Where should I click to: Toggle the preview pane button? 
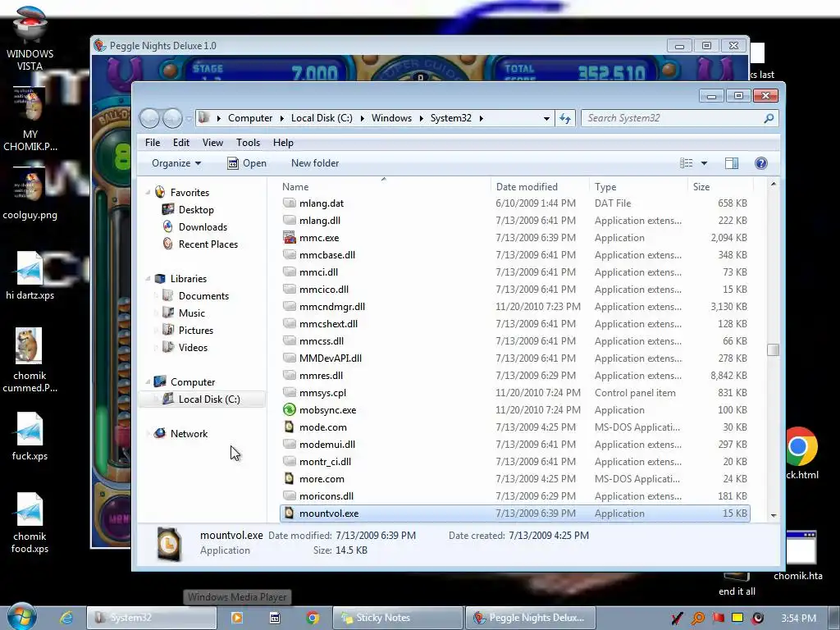tap(731, 163)
